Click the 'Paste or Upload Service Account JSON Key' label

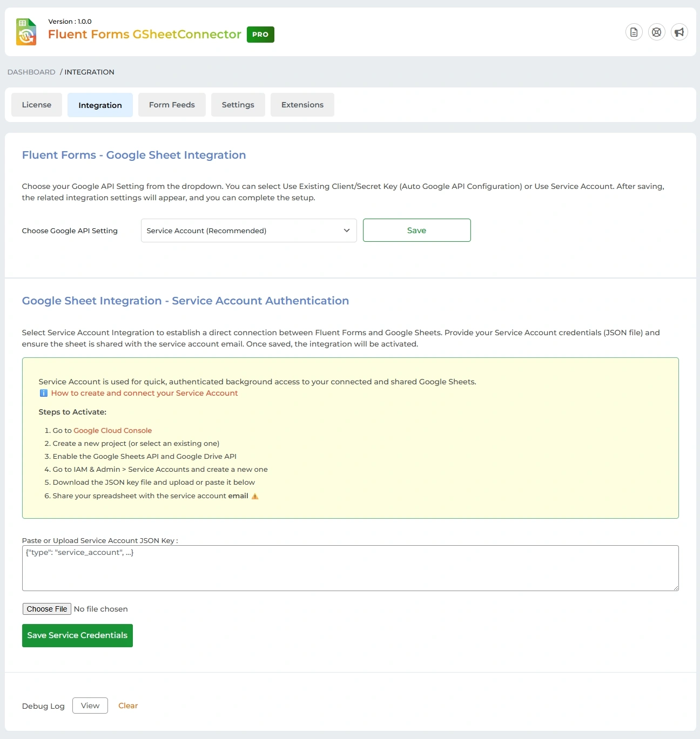(x=100, y=540)
